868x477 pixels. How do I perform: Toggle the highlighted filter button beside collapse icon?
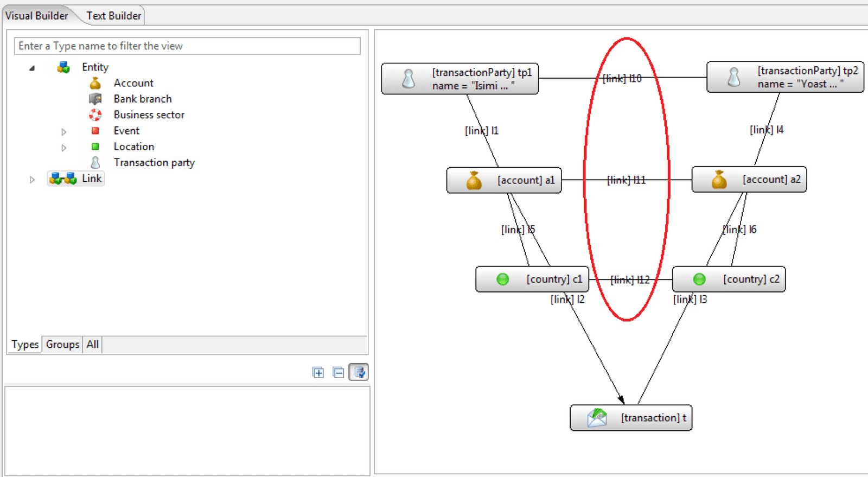[359, 372]
